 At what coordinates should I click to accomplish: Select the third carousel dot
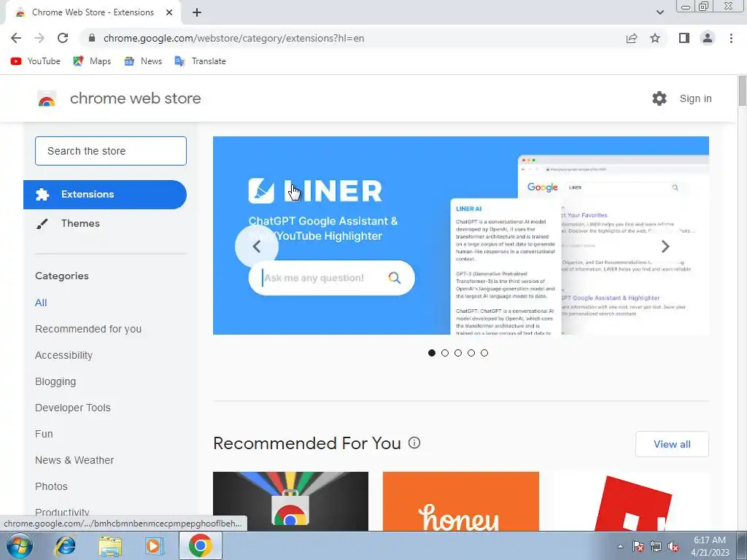(x=458, y=353)
